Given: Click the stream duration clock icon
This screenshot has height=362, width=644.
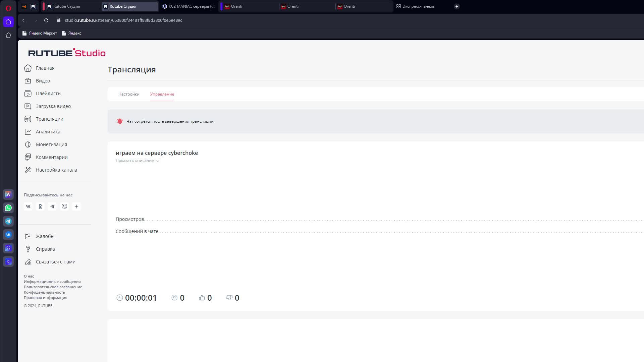Looking at the screenshot, I should pos(119,298).
